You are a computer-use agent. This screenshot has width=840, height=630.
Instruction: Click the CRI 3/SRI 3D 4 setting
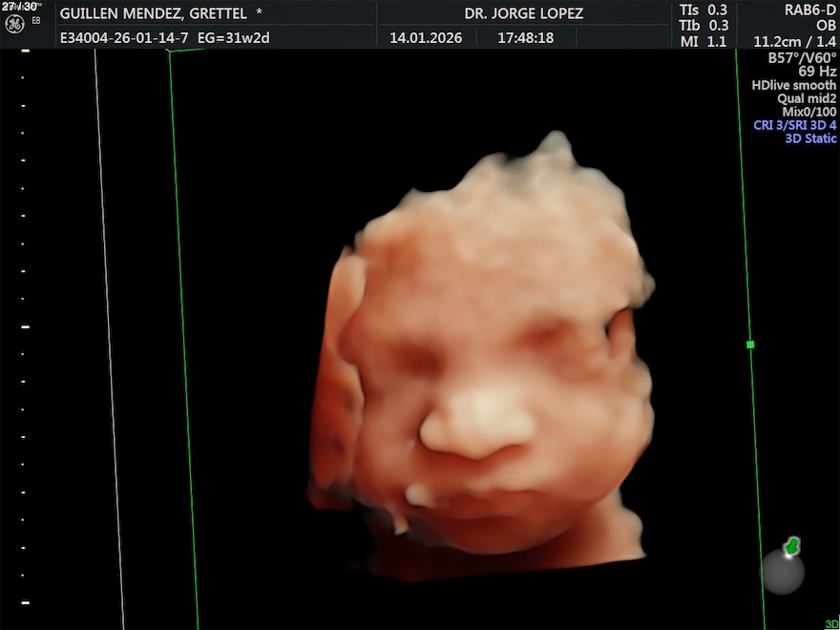click(794, 125)
